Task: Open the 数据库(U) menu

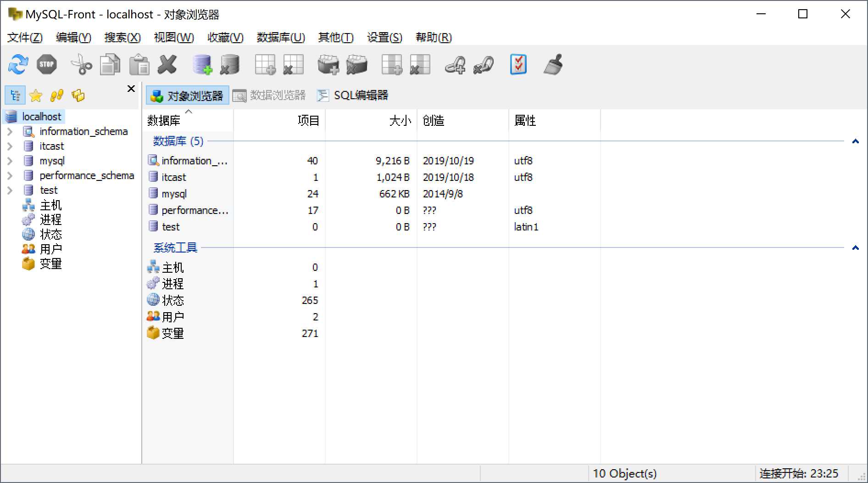Action: (281, 37)
